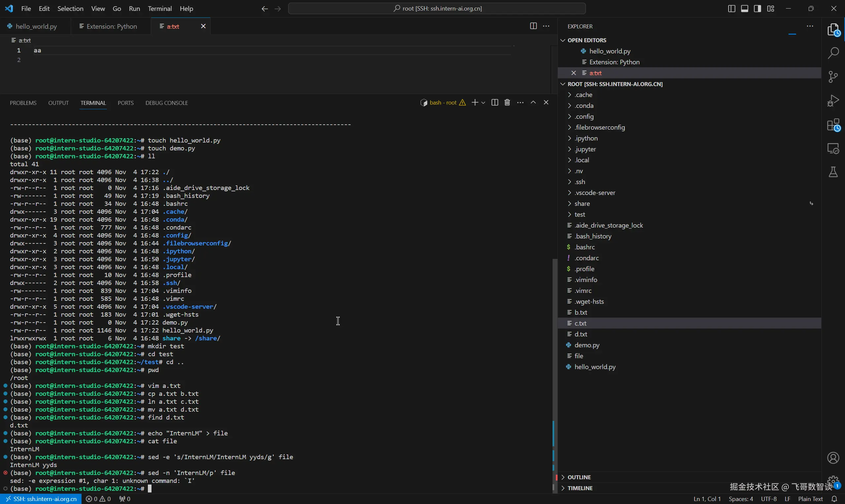Open new terminal launch profile dropdown
Viewport: 845px width, 504px height.
483,103
